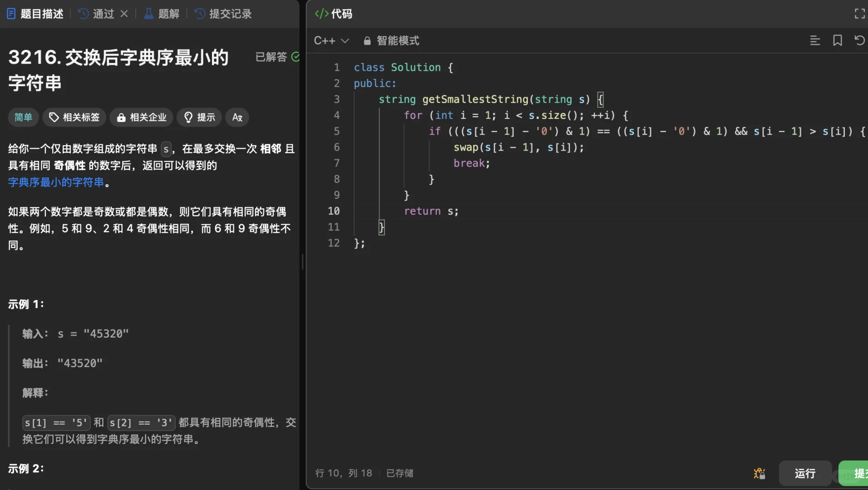Open 相关企业 companies
The image size is (868, 490).
(x=142, y=117)
